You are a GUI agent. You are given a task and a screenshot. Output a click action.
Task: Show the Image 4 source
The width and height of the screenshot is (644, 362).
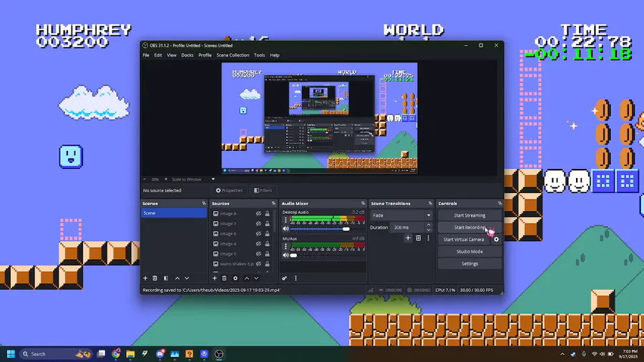coord(258,244)
